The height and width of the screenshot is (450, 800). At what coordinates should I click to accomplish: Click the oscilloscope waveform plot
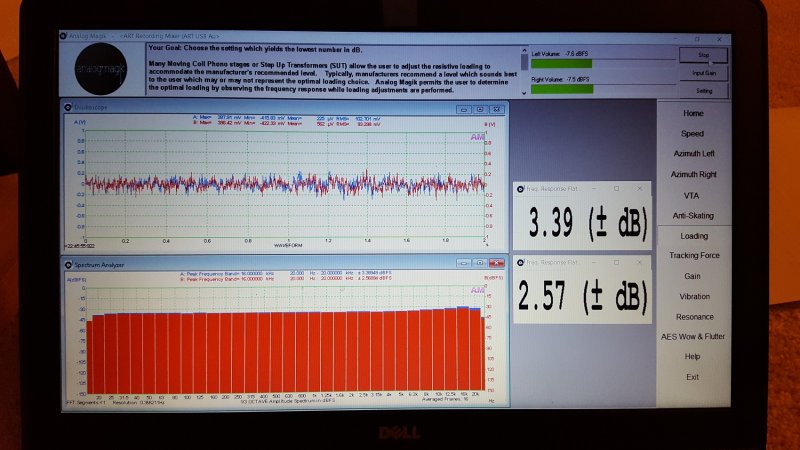(x=285, y=185)
